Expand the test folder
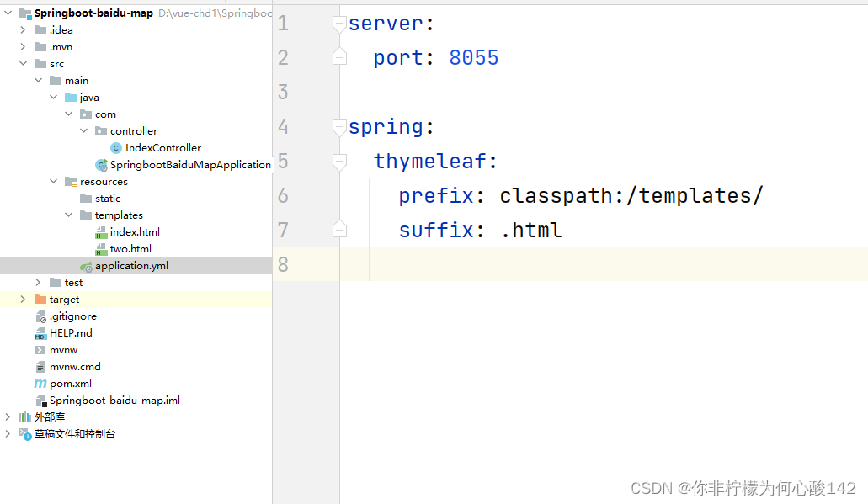The image size is (868, 504). (x=37, y=282)
